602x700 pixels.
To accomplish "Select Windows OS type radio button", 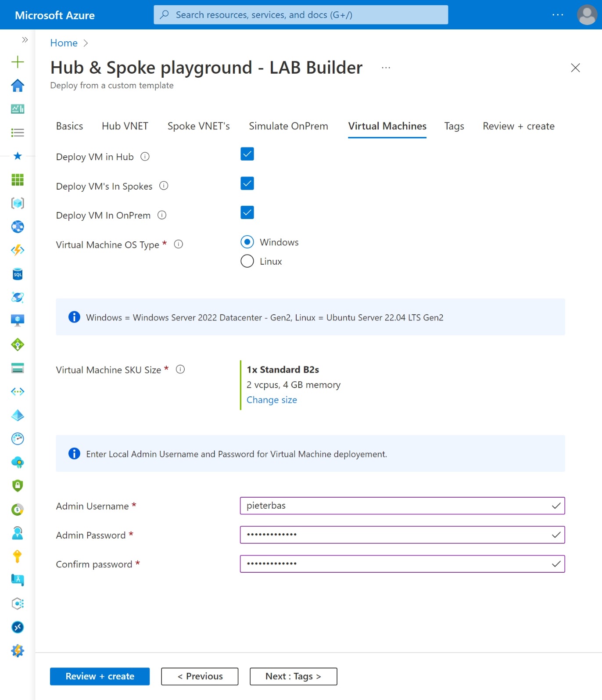I will (x=247, y=242).
